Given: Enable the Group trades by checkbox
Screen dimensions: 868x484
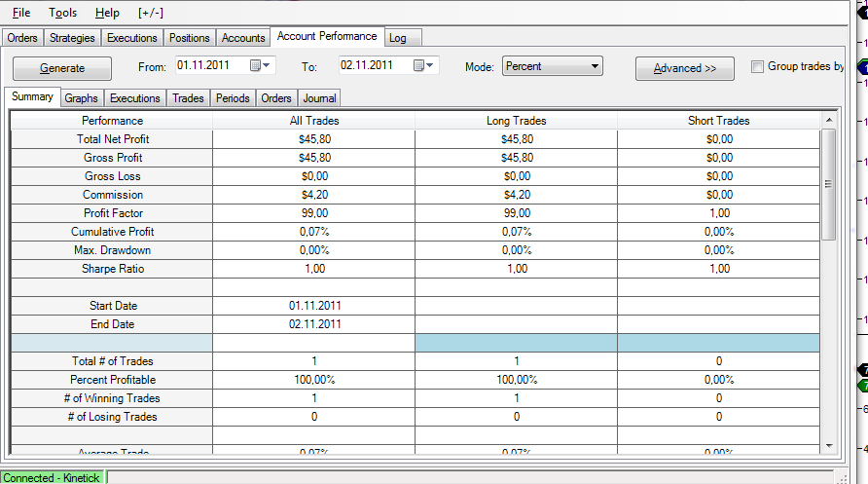Looking at the screenshot, I should [757, 66].
